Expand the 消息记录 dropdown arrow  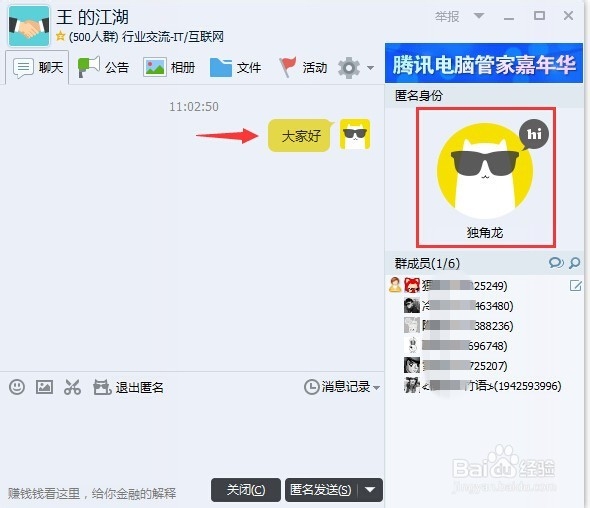tap(377, 387)
